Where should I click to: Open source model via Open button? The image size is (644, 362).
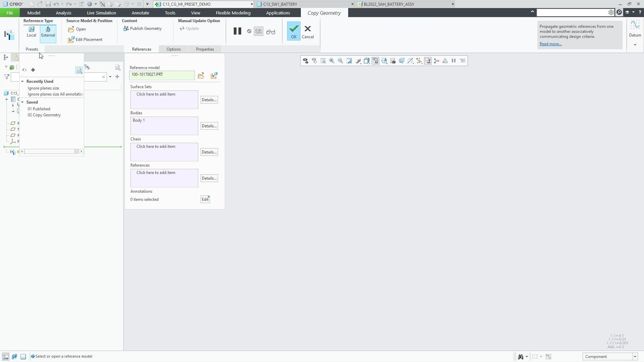point(77,29)
